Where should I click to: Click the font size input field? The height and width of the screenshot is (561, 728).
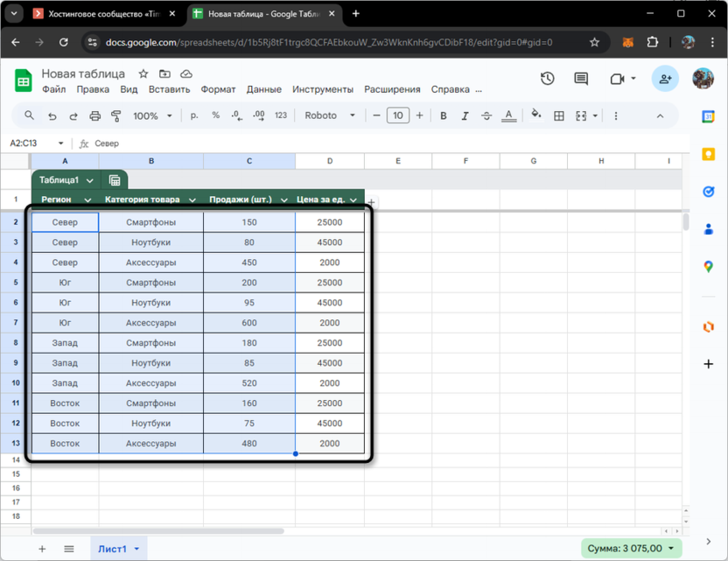tap(398, 116)
